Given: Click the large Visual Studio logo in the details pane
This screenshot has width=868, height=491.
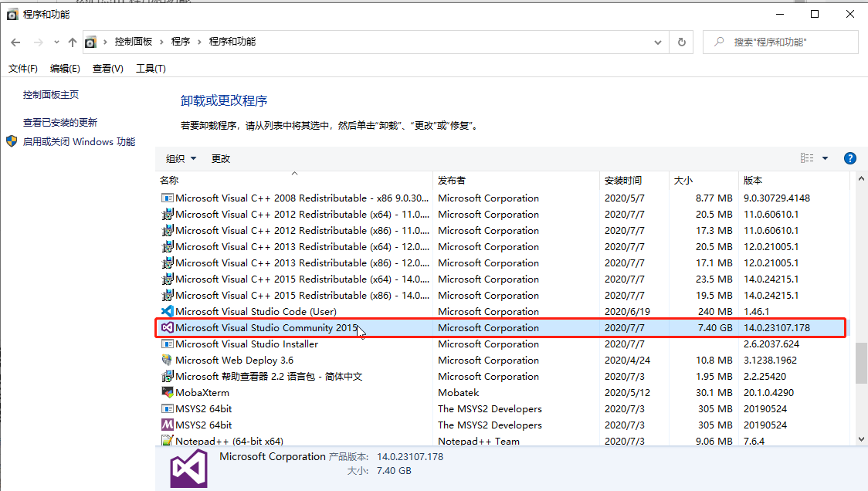Looking at the screenshot, I should point(188,469).
